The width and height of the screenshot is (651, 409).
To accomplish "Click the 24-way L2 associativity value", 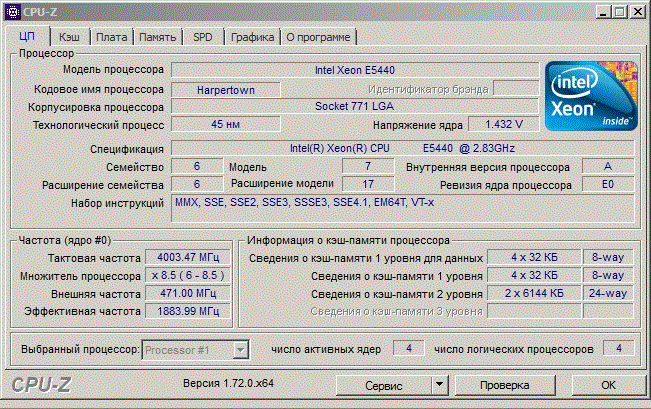I will point(608,293).
